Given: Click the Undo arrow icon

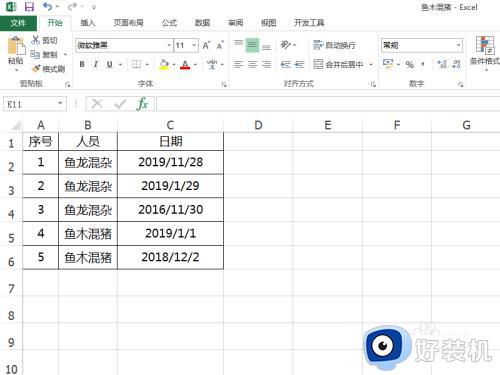Looking at the screenshot, I should click(x=47, y=6).
